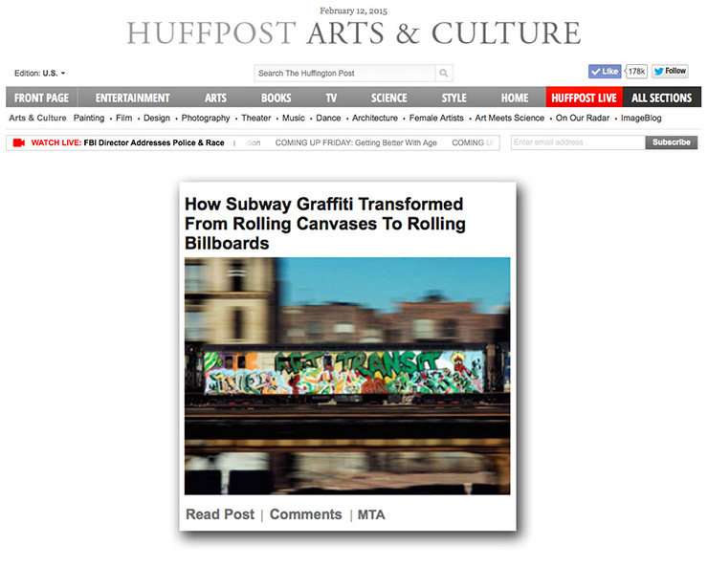708x588 pixels.
Task: Select the Photography subcategory link
Action: click(x=206, y=119)
